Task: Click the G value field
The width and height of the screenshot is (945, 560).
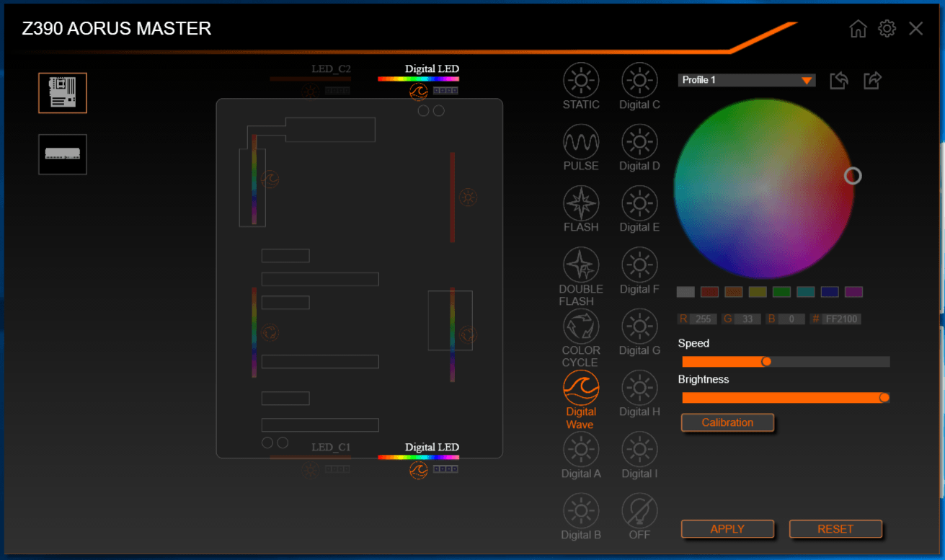Action: 747,319
